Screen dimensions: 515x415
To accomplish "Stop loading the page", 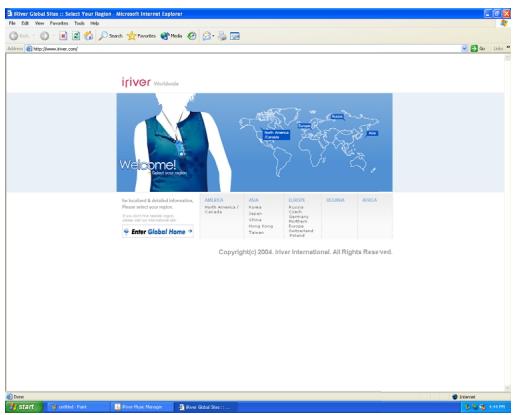I will (63, 36).
